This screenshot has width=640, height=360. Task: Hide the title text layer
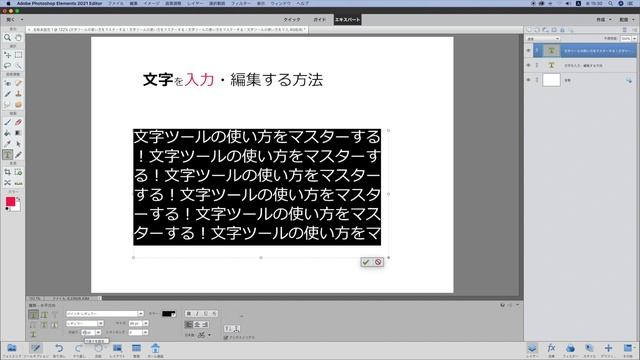(529, 65)
